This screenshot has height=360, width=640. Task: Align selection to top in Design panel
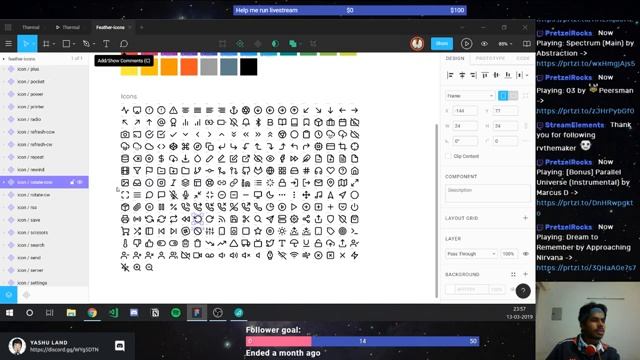[485, 75]
